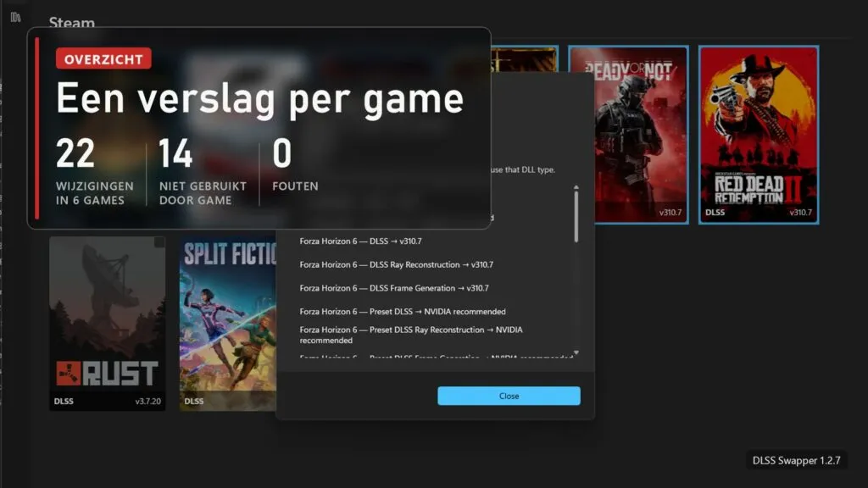Click the v310.7 label on Ready or Not
868x488 pixels.
coord(670,213)
